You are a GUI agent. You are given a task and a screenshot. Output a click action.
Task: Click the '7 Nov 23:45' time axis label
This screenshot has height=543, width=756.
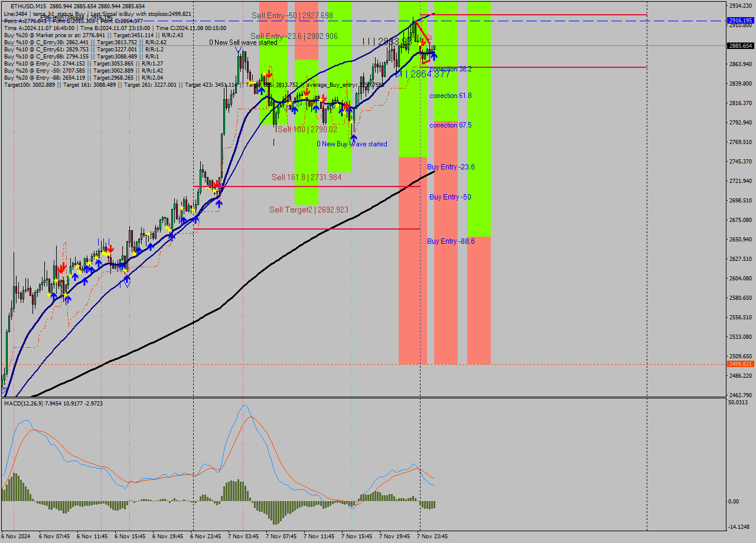[432, 537]
